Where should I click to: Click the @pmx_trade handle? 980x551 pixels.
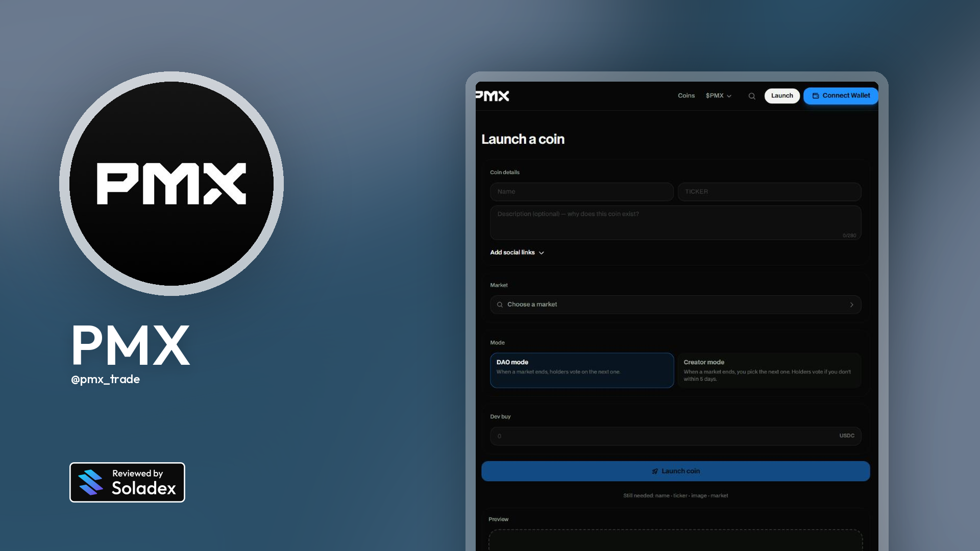pyautogui.click(x=106, y=380)
